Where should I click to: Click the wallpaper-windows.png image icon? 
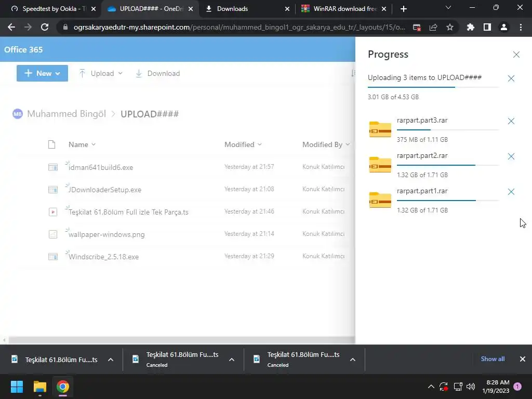coord(53,234)
